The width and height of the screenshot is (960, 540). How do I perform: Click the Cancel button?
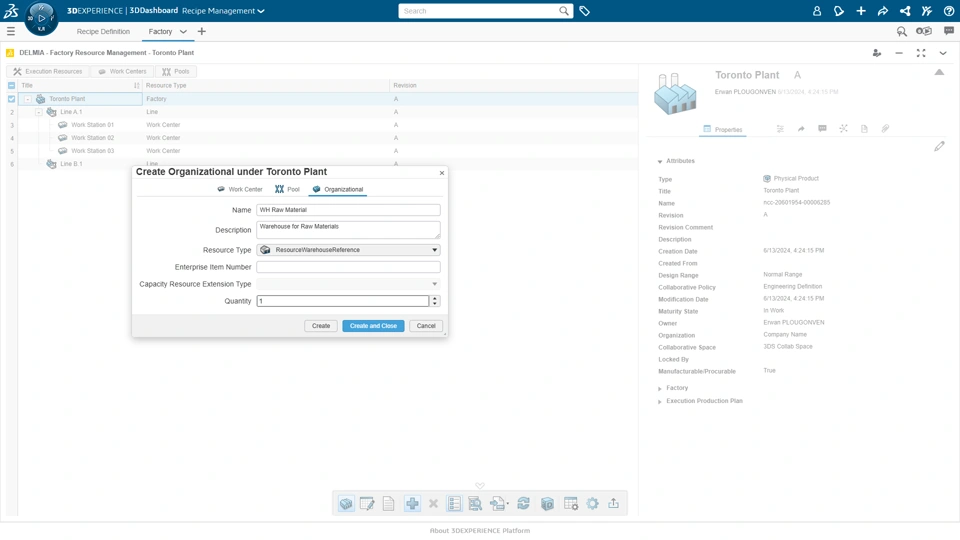click(x=426, y=326)
